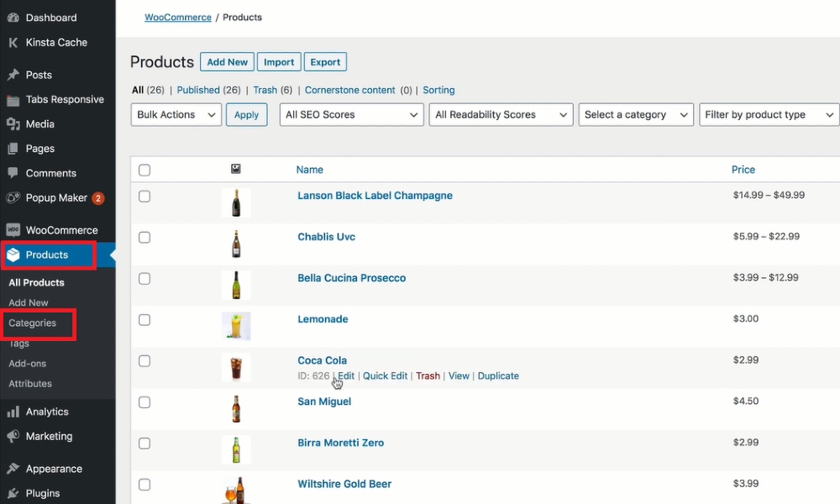Click the Plugins plug icon
The width and height of the screenshot is (840, 504).
coord(13,493)
